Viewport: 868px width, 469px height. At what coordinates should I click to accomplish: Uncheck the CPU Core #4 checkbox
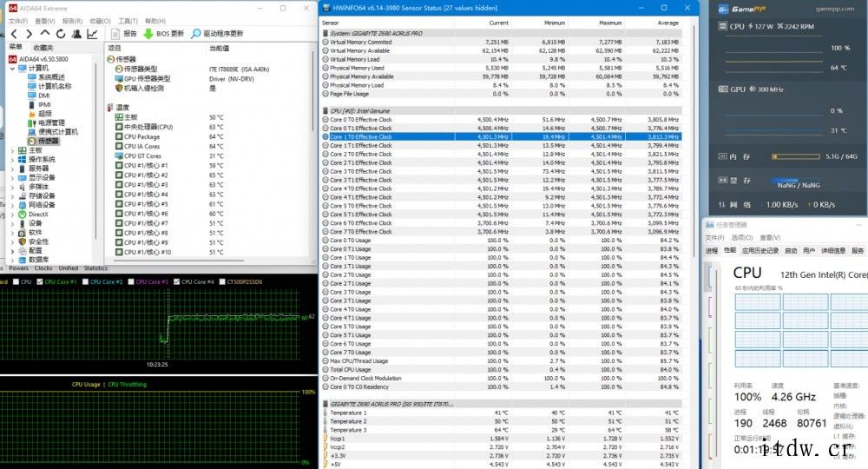(176, 282)
